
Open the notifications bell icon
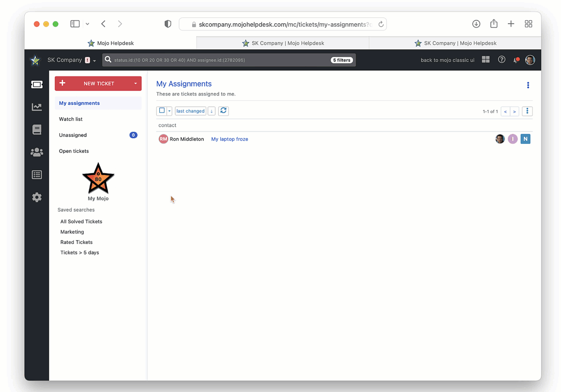click(516, 60)
